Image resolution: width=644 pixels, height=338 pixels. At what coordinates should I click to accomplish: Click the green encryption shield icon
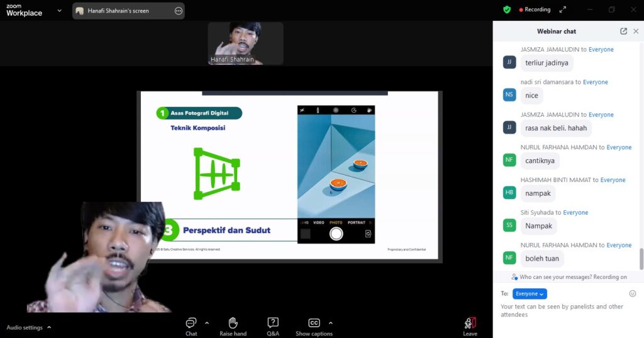(507, 9)
